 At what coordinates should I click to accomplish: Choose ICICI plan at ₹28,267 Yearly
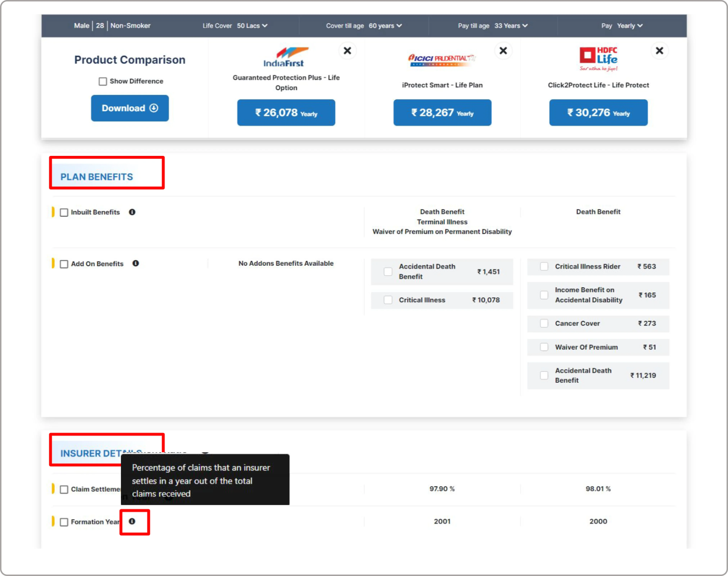[x=442, y=113]
